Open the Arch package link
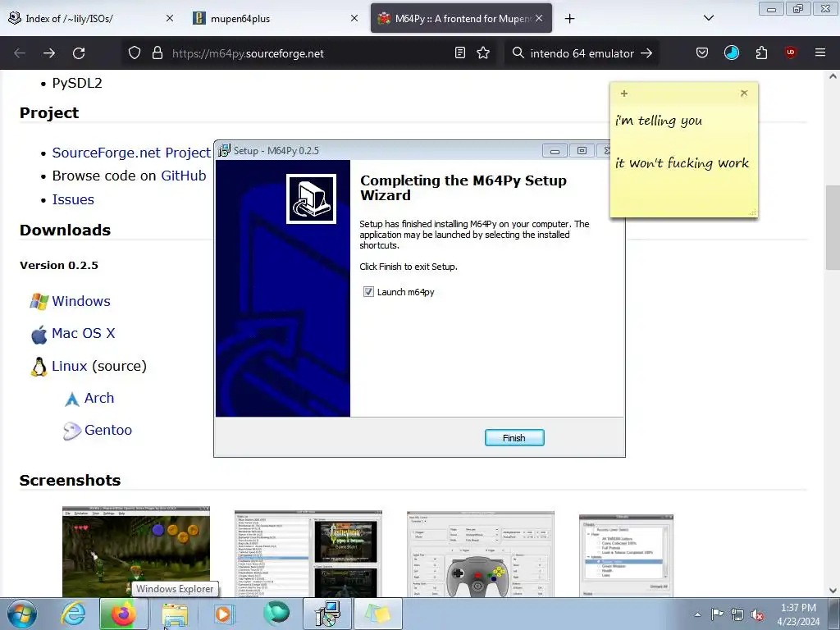The width and height of the screenshot is (840, 630). (x=99, y=398)
